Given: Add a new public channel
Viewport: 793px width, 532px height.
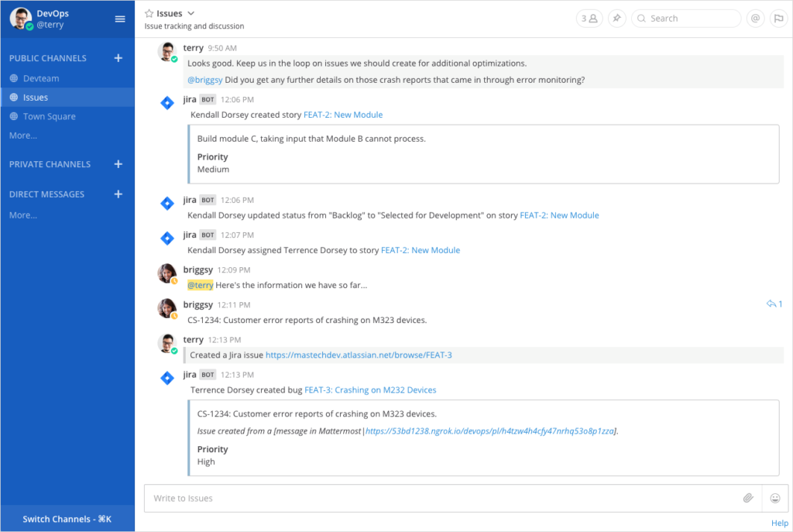Looking at the screenshot, I should [x=118, y=58].
